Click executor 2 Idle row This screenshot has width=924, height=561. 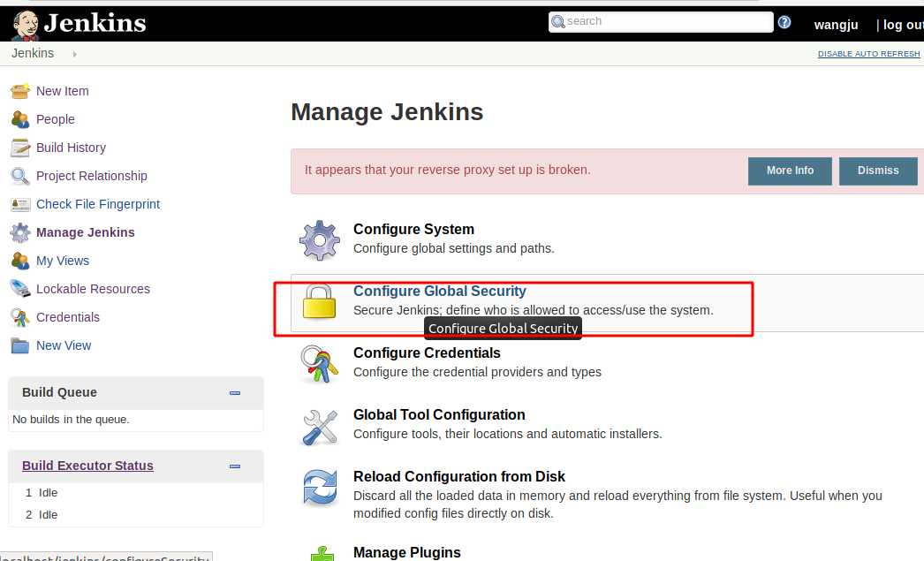tap(135, 515)
